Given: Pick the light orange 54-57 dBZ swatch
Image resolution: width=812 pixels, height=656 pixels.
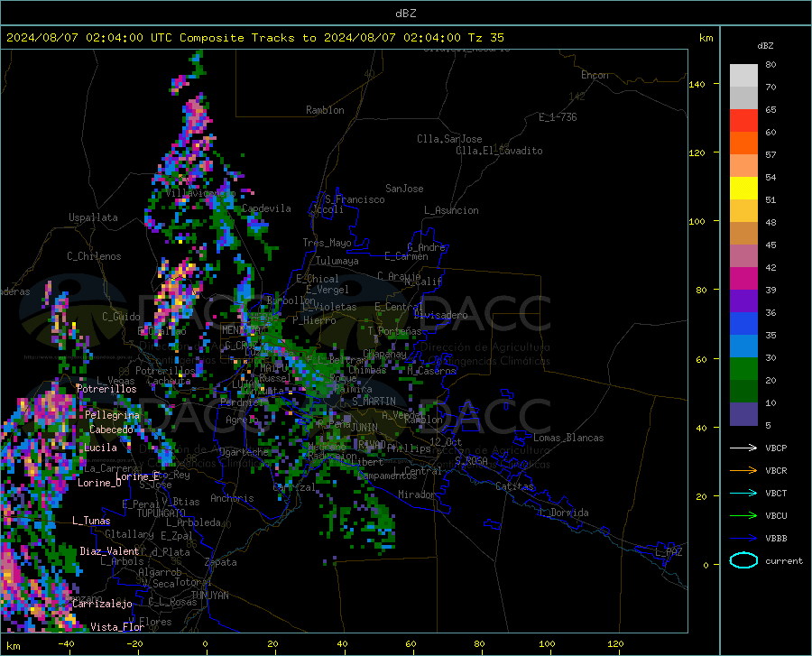Looking at the screenshot, I should (x=743, y=166).
